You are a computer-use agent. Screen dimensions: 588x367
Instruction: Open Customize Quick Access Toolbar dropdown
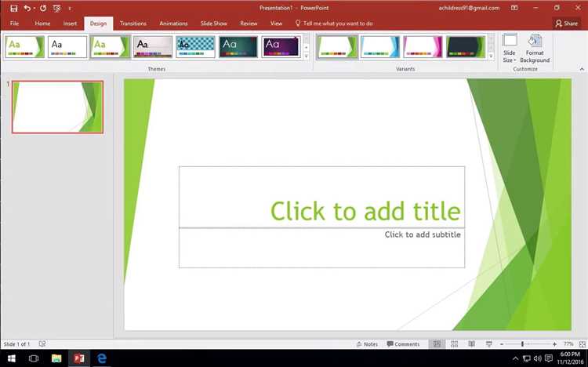(x=70, y=9)
